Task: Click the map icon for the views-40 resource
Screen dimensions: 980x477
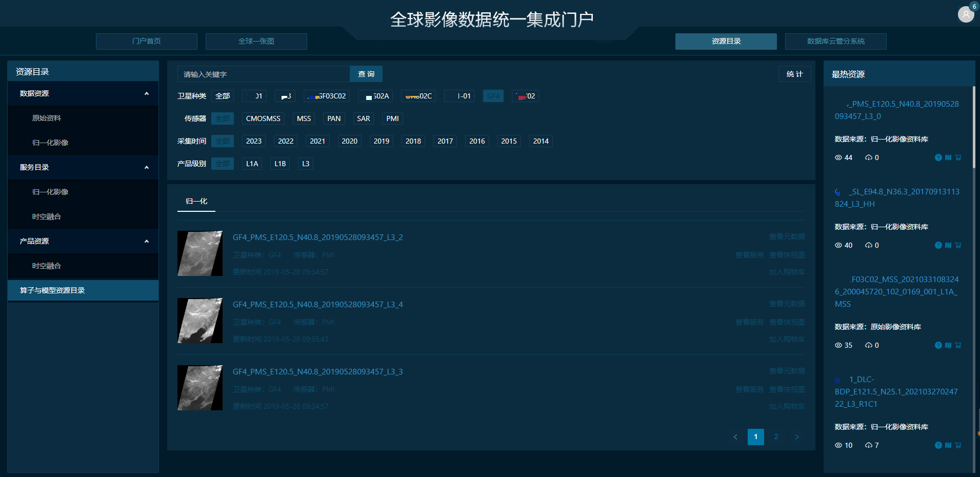Action: 948,245
